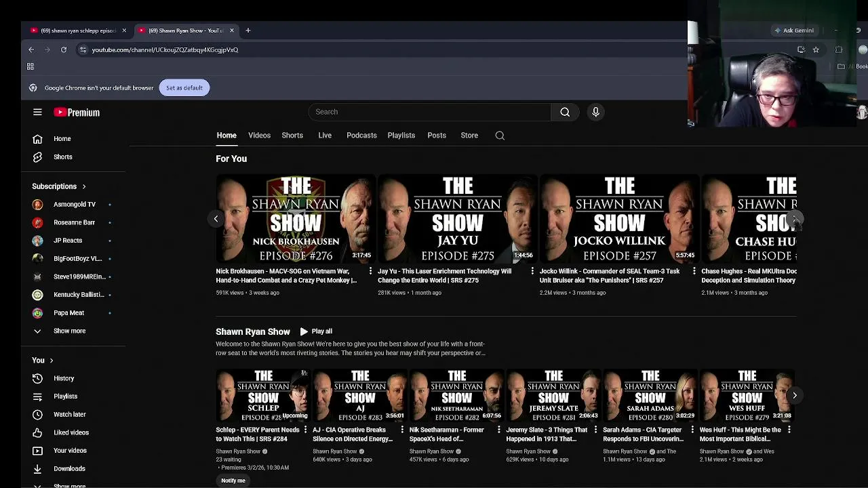The width and height of the screenshot is (868, 488).
Task: Click Ask Gemini button
Action: 794,30
